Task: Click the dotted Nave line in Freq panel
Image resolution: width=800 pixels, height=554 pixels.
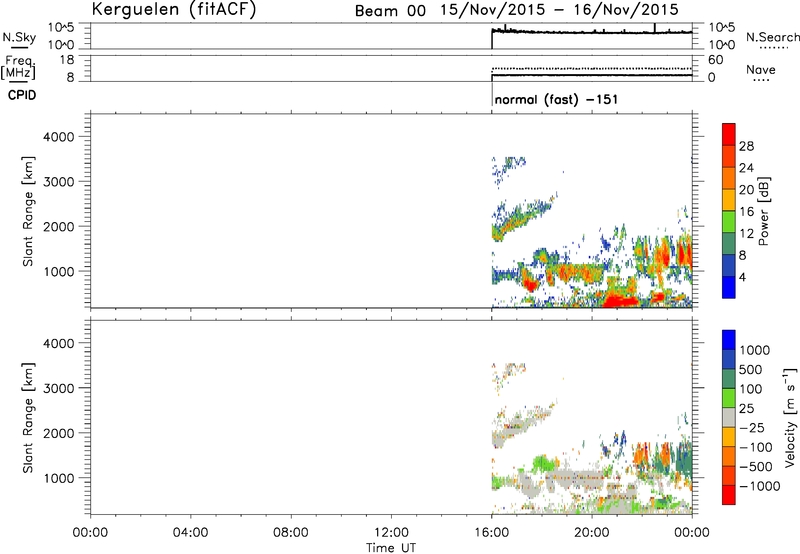Action: [x=592, y=68]
